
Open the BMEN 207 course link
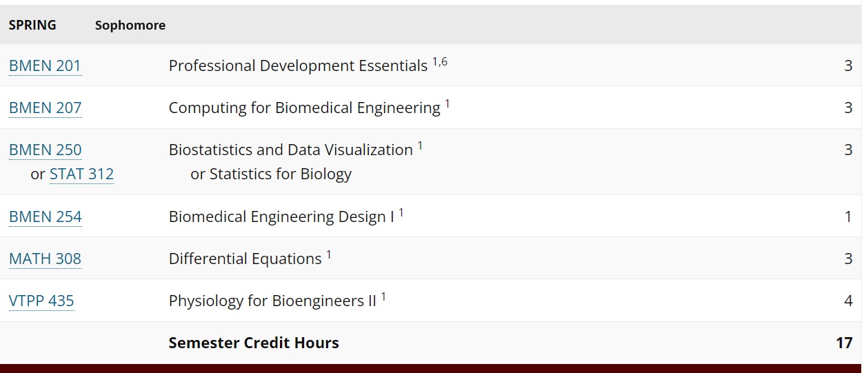tap(45, 108)
